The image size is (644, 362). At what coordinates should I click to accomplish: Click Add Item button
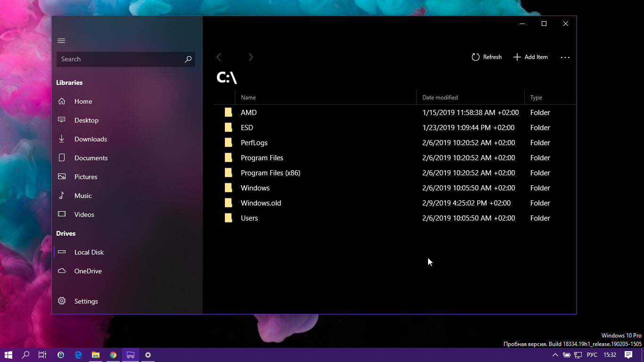(x=530, y=57)
